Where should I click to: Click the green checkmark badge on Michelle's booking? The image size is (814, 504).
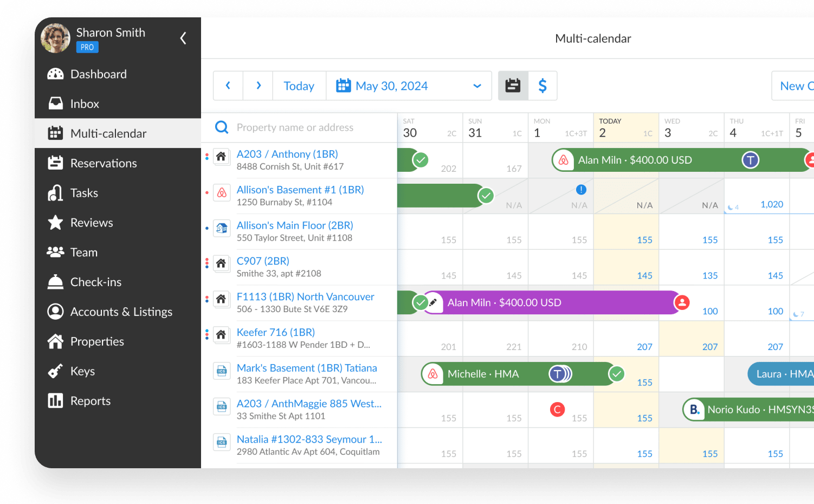(616, 373)
